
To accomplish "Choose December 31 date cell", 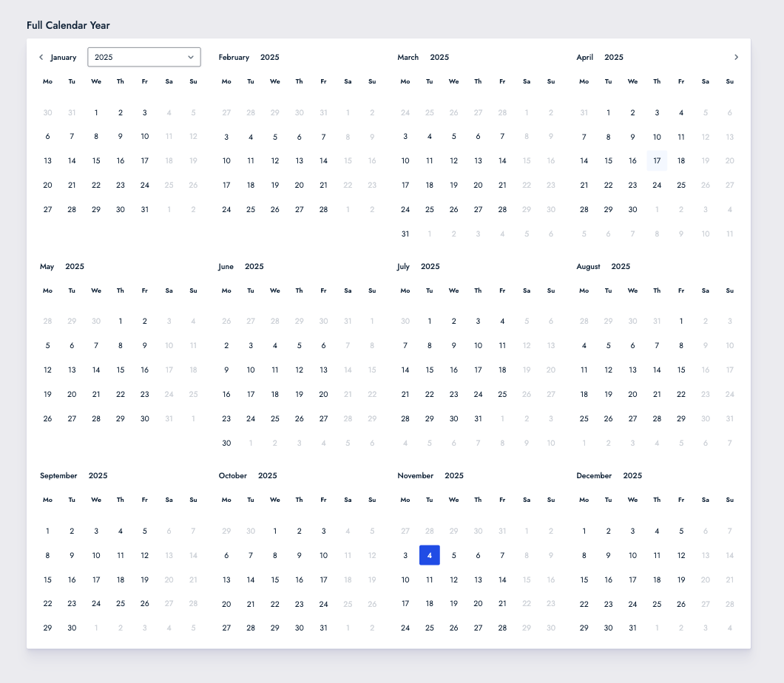I will 632,628.
